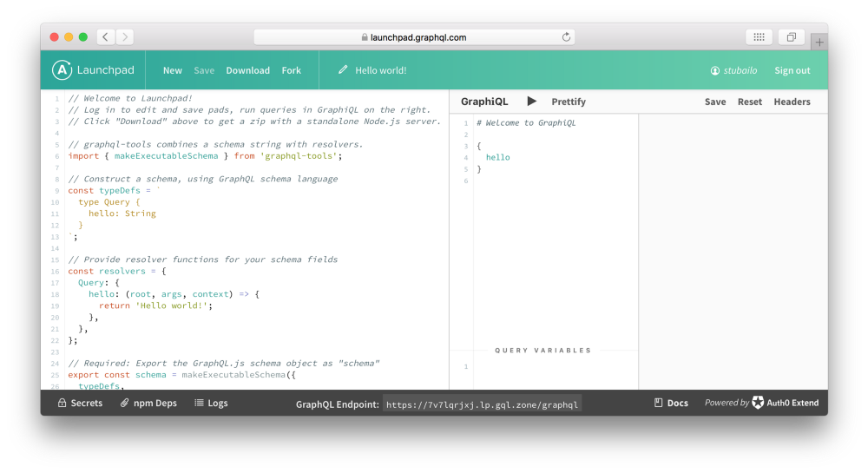Open Secrets lock icon in footer

(62, 403)
